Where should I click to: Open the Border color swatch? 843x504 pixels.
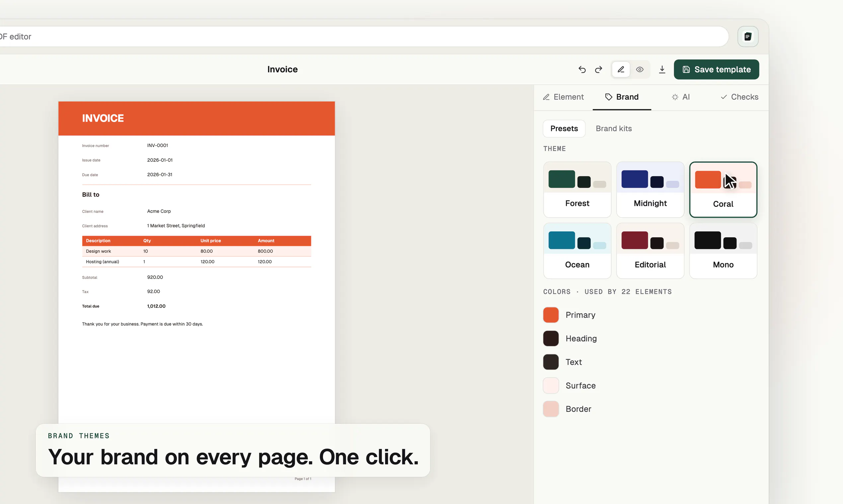[x=551, y=409]
